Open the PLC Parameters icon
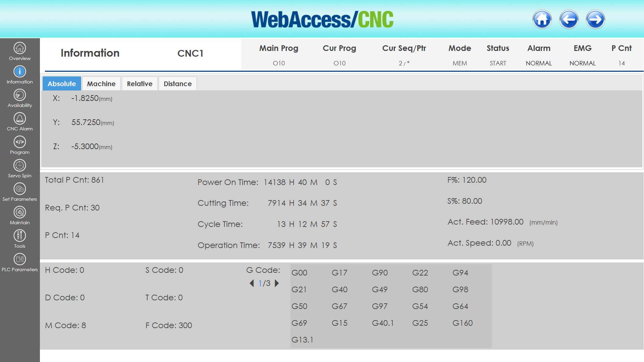Screen dimensions: 644x362 point(20,259)
